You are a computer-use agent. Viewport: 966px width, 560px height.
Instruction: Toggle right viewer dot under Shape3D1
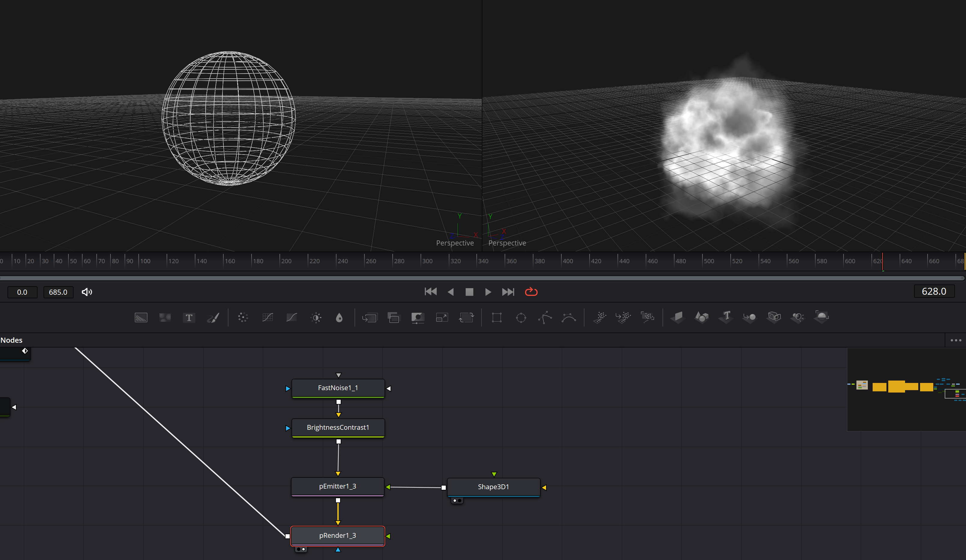[x=460, y=500]
